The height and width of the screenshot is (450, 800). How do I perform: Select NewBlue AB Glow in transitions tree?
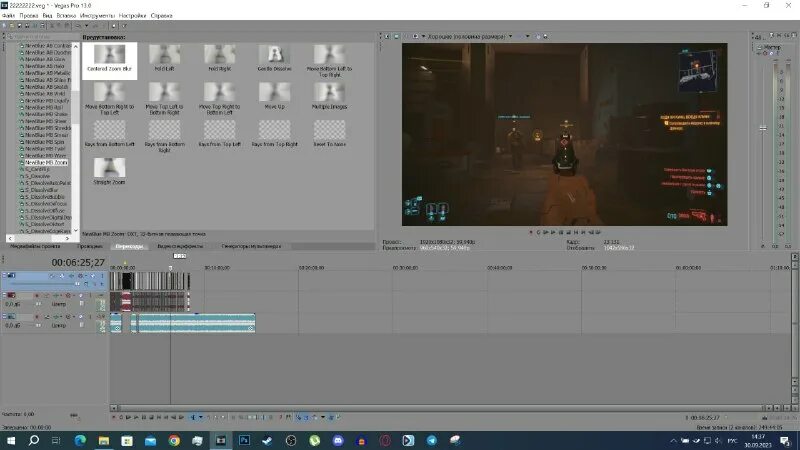pyautogui.click(x=45, y=59)
